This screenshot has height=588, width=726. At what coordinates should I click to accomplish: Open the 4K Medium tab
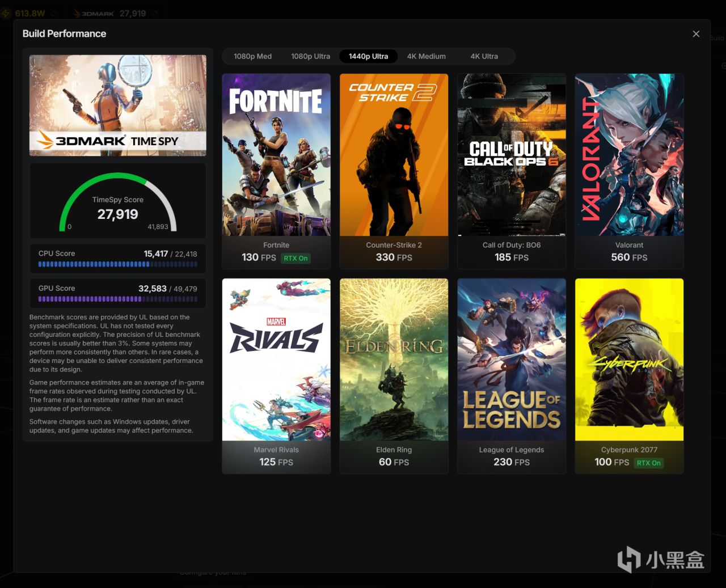pos(426,56)
